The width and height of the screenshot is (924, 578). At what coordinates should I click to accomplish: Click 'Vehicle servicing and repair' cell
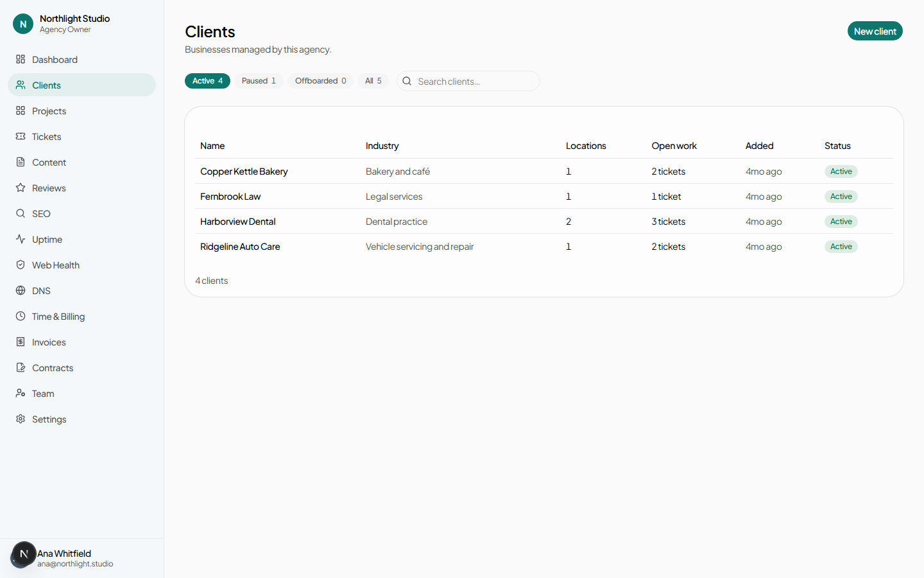pos(420,247)
